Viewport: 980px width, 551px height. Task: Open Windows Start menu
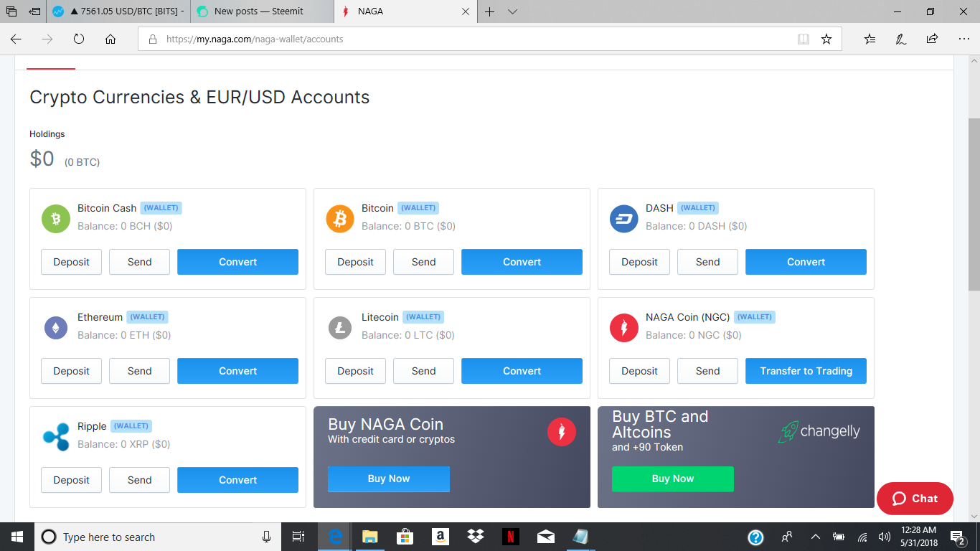pos(17,537)
